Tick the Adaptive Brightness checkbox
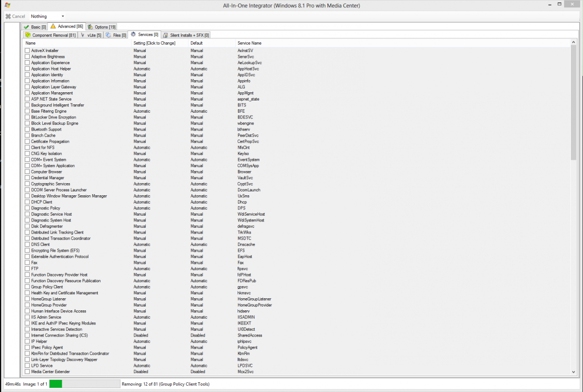This screenshot has height=392, width=583. tap(27, 56)
